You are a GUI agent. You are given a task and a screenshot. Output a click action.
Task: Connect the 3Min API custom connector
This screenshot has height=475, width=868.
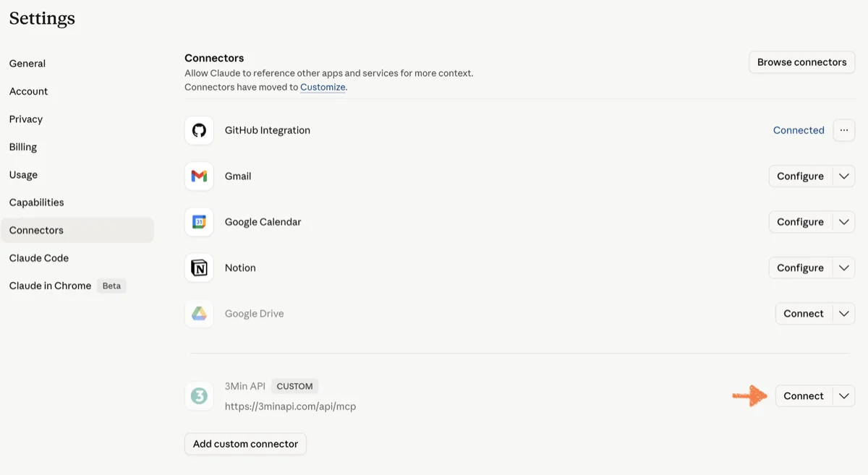tap(803, 396)
